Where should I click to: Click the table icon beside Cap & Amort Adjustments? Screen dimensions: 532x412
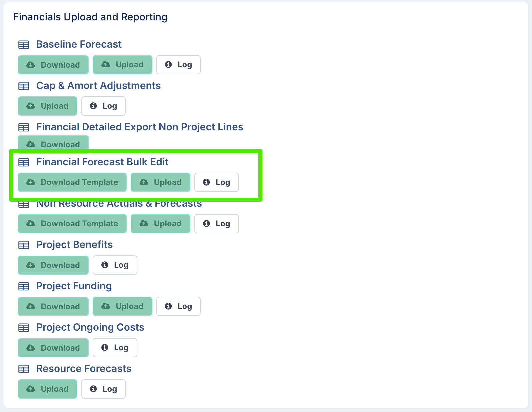click(24, 86)
